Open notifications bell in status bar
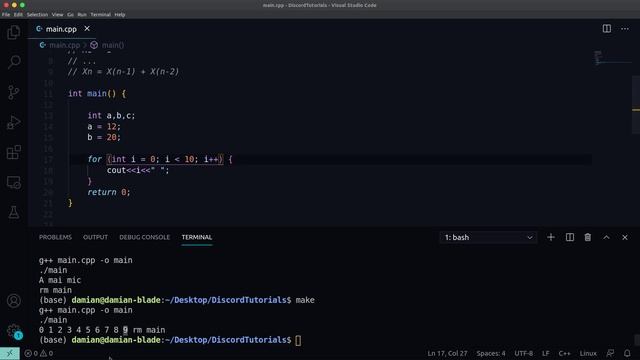 click(627, 353)
